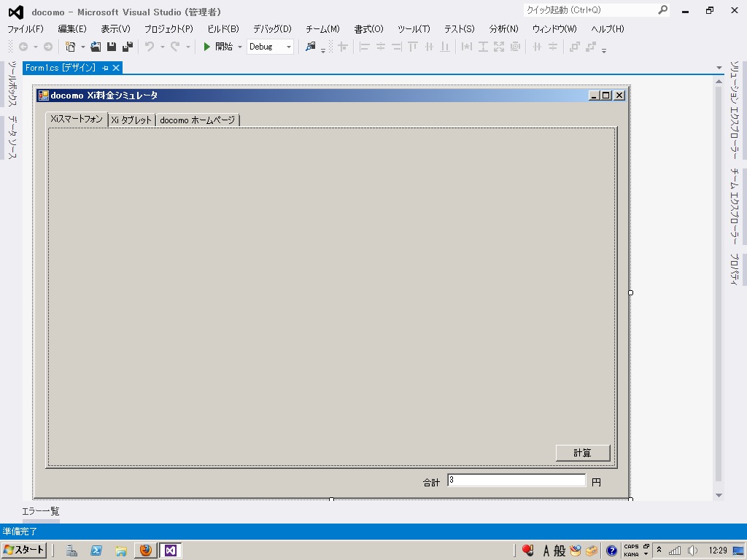Click the Align Tops layout icon

pyautogui.click(x=413, y=47)
